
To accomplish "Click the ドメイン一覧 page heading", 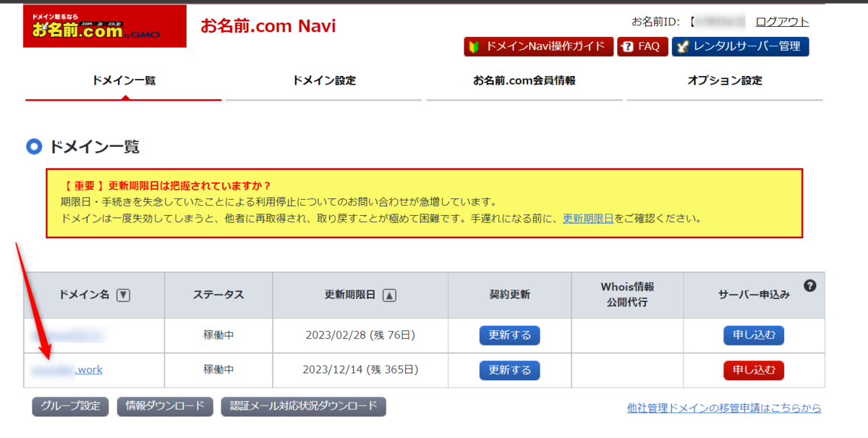I will click(x=94, y=148).
